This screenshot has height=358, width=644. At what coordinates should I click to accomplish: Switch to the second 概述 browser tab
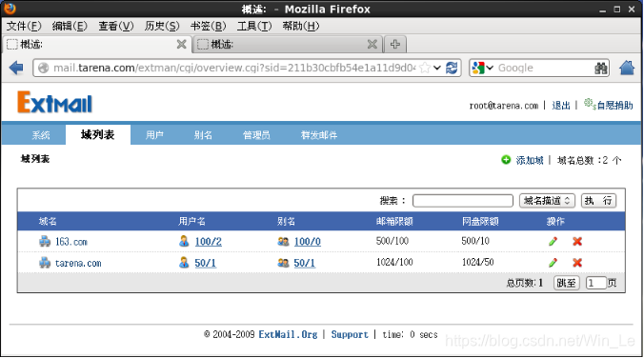[x=288, y=44]
